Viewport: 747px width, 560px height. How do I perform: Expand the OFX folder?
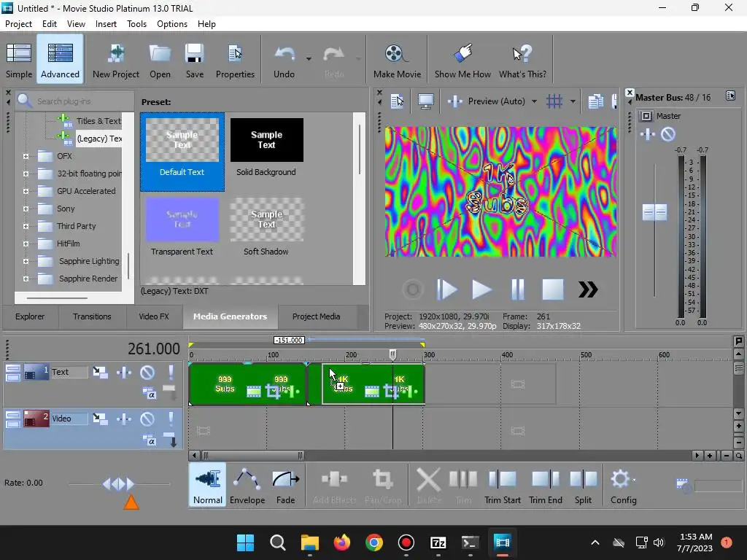[x=26, y=156]
